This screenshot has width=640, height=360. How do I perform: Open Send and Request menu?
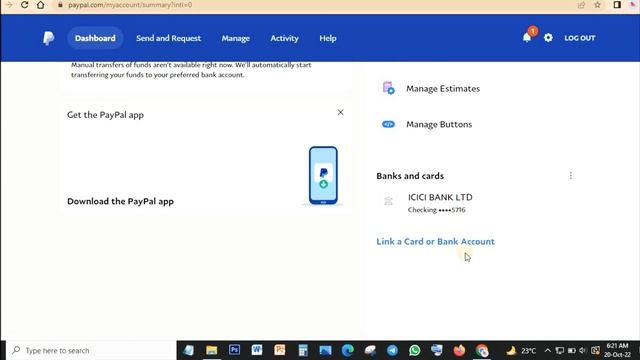click(x=169, y=38)
